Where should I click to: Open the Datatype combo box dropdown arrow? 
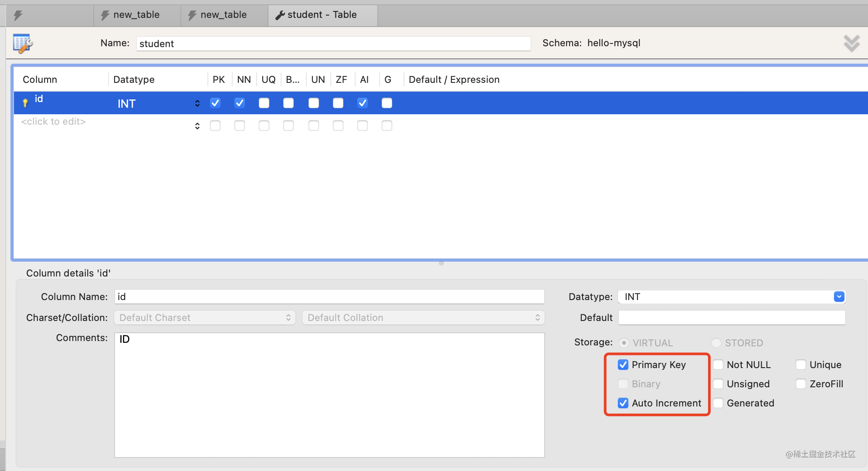839,297
